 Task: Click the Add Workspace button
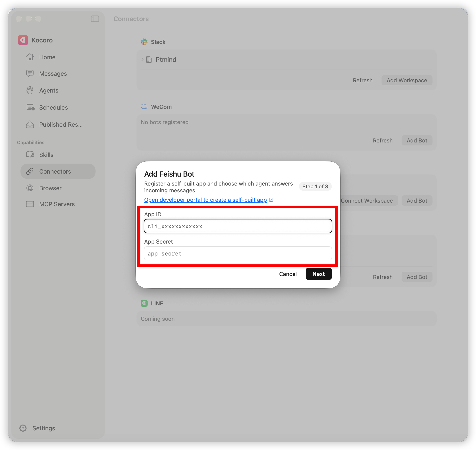point(407,80)
